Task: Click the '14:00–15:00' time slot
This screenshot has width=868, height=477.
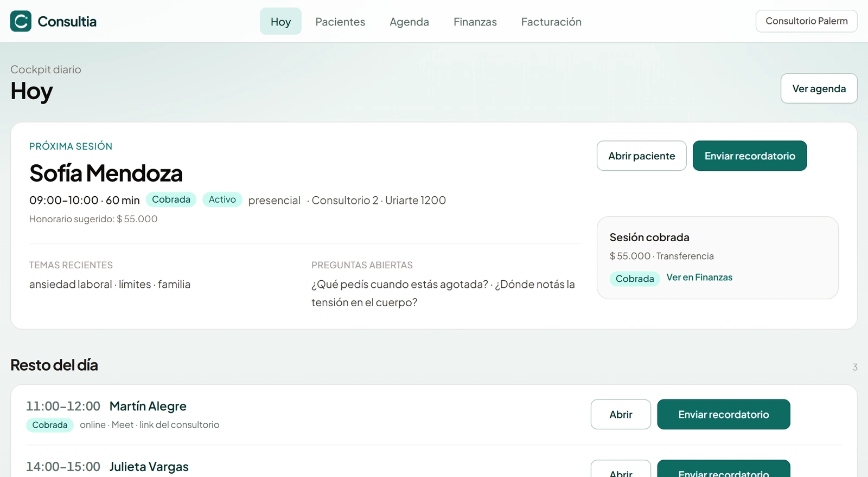Action: [63, 467]
